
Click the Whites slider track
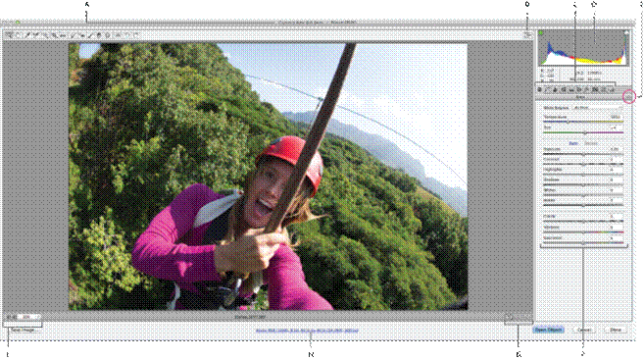(583, 195)
